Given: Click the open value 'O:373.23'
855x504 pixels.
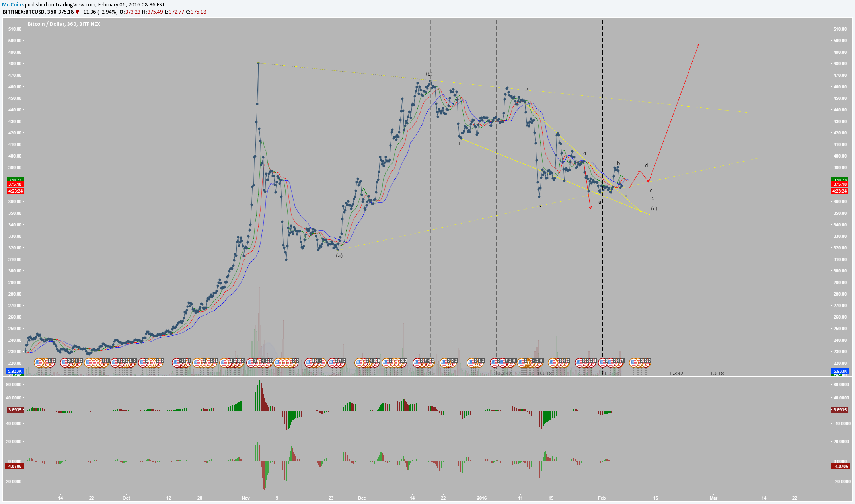Looking at the screenshot, I should point(130,12).
